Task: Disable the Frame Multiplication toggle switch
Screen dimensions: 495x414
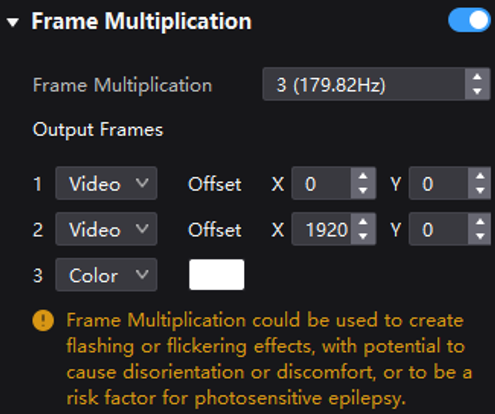Action: (x=469, y=20)
